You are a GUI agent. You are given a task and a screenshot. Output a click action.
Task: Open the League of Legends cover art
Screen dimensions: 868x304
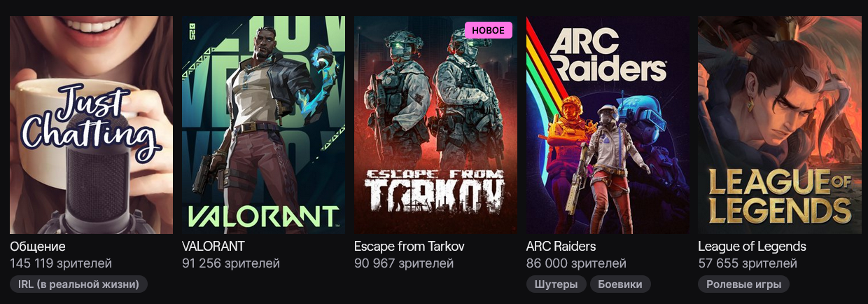780,125
